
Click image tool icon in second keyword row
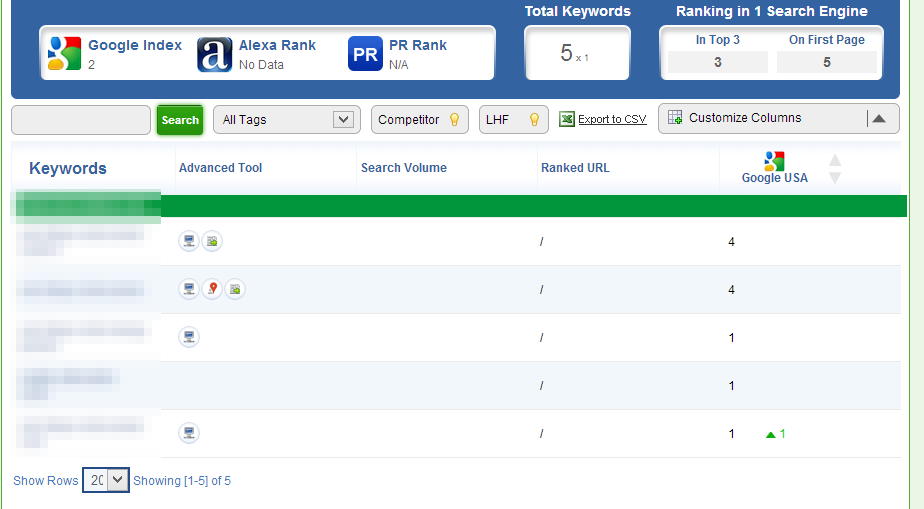(x=235, y=289)
